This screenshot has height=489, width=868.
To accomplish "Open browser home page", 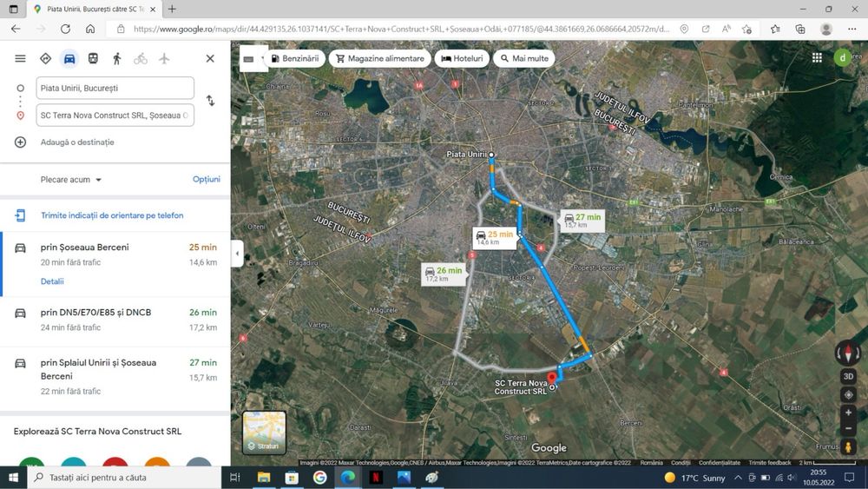I will coord(90,29).
